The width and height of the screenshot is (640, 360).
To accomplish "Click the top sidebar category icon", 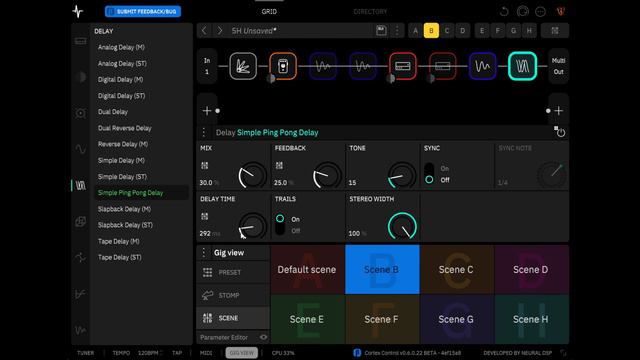I will (x=80, y=41).
